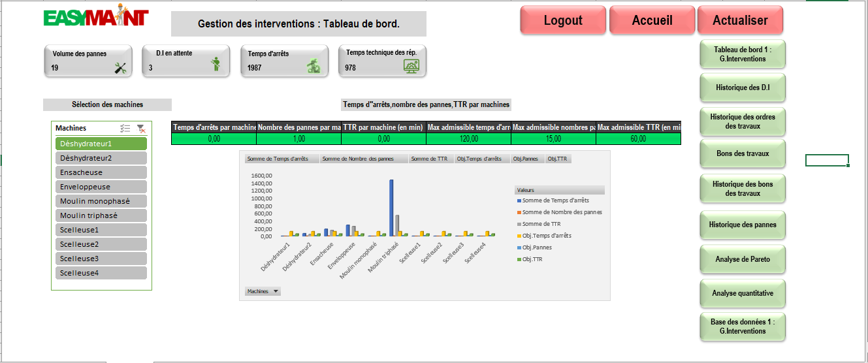Click the blue Somme de Temps d'arrêts legend swatch
Screen dimensions: 868x363
click(519, 200)
